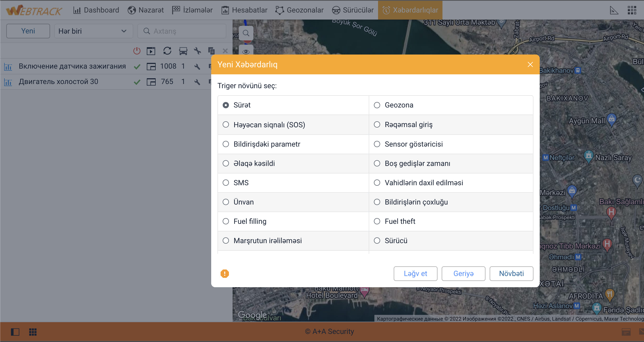Click the eye/visibility toggle icon
This screenshot has height=342, width=644.
click(246, 52)
